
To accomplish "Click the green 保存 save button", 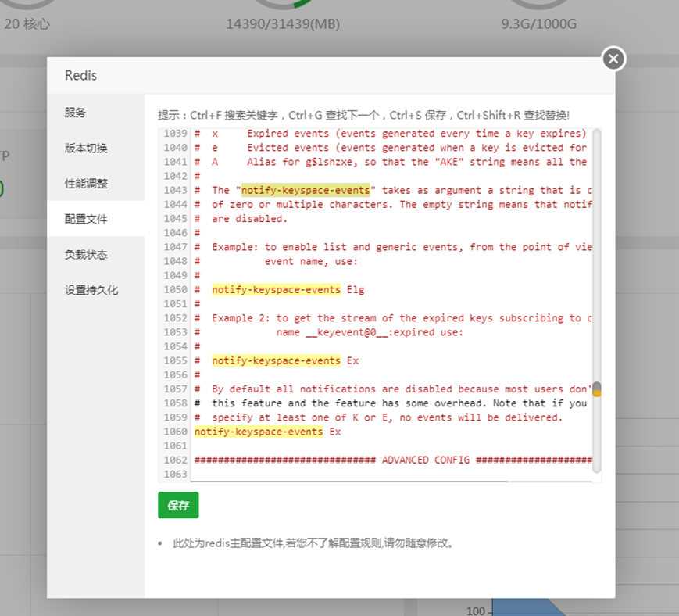I will tap(177, 505).
